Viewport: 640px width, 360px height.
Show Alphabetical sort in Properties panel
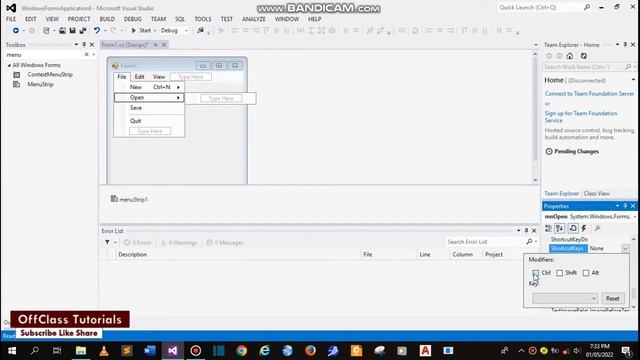point(559,229)
